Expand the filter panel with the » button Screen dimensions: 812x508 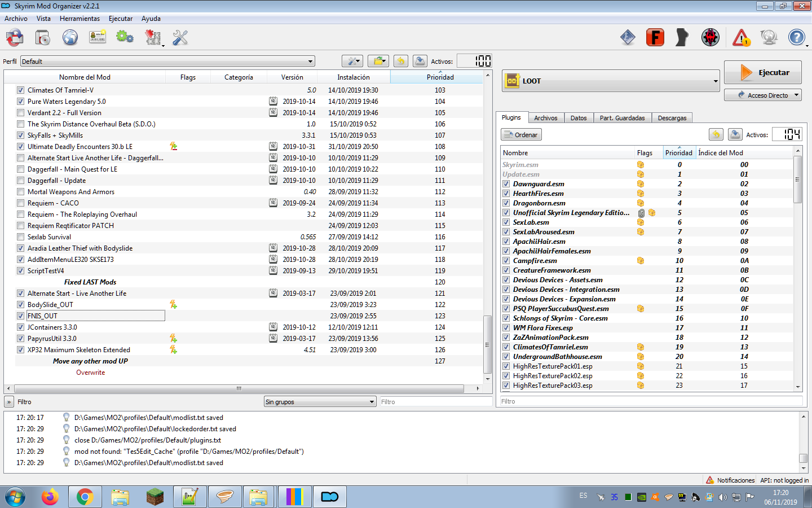click(9, 402)
